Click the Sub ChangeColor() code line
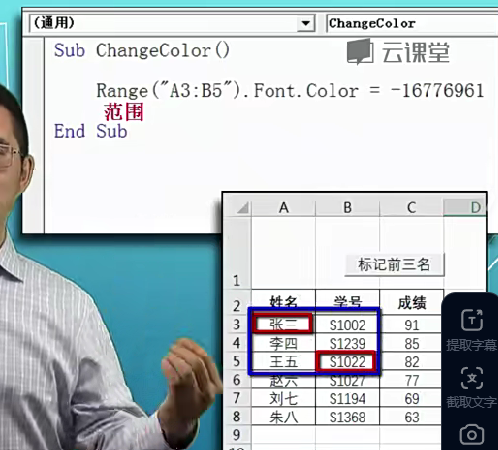This screenshot has width=498, height=450. (x=142, y=51)
